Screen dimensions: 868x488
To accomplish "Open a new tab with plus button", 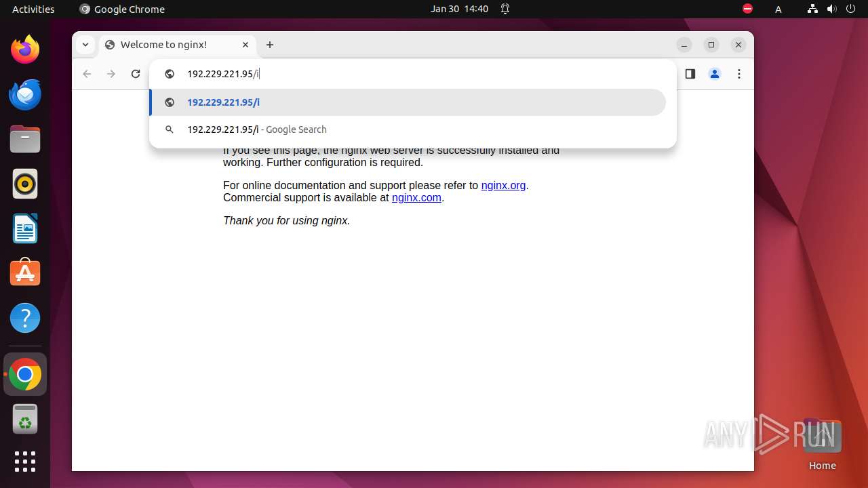I will tap(270, 45).
